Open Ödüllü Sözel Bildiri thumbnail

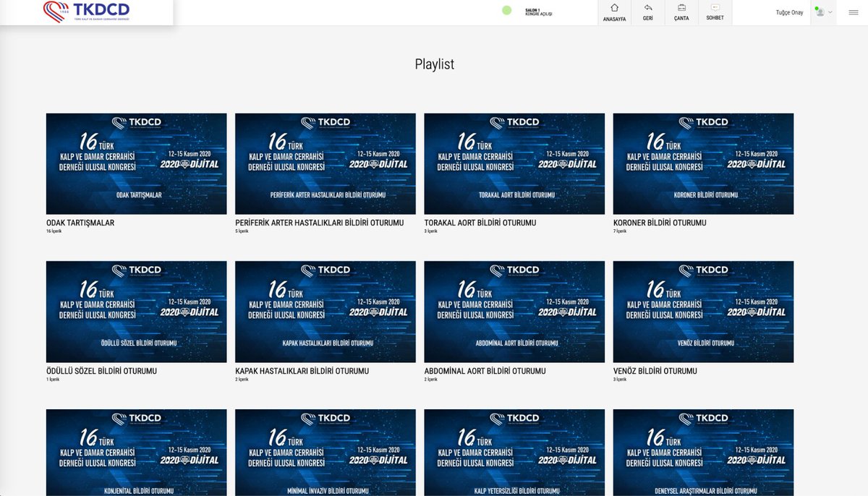tap(136, 312)
